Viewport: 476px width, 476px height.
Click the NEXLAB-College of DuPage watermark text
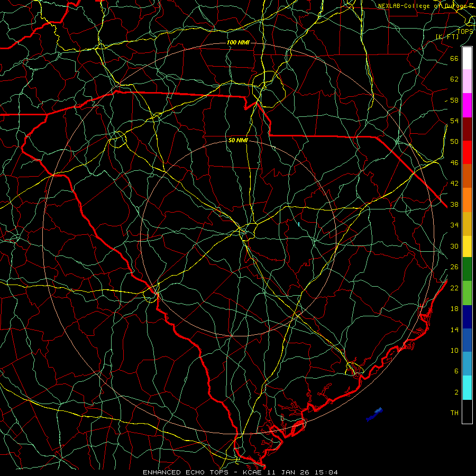[426, 6]
